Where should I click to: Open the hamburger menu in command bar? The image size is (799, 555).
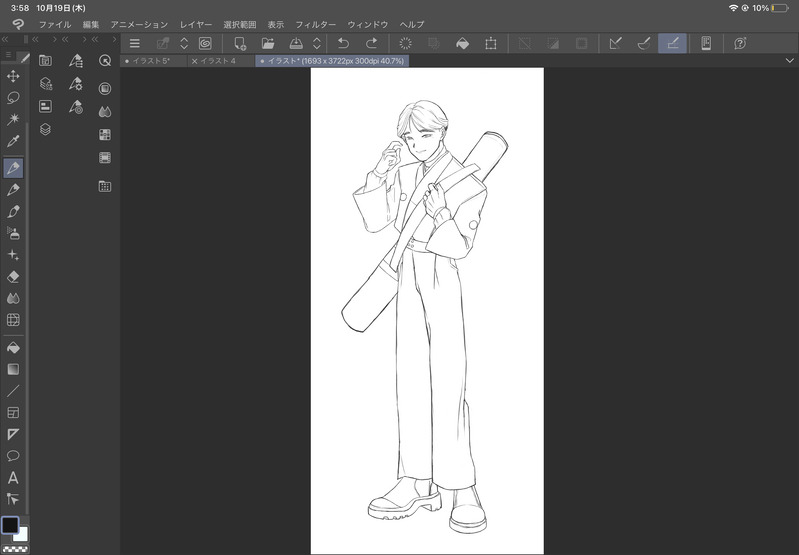pyautogui.click(x=134, y=43)
